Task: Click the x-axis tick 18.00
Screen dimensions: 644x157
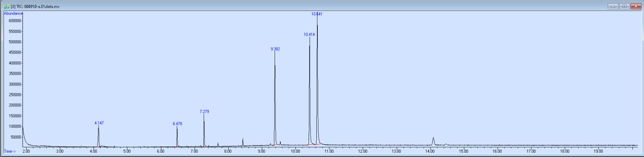Action: [x=564, y=151]
